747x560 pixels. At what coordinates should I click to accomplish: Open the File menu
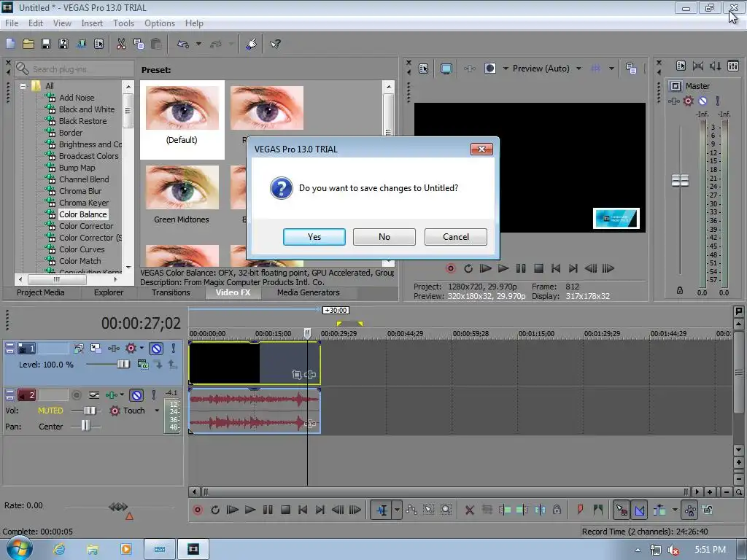click(12, 23)
